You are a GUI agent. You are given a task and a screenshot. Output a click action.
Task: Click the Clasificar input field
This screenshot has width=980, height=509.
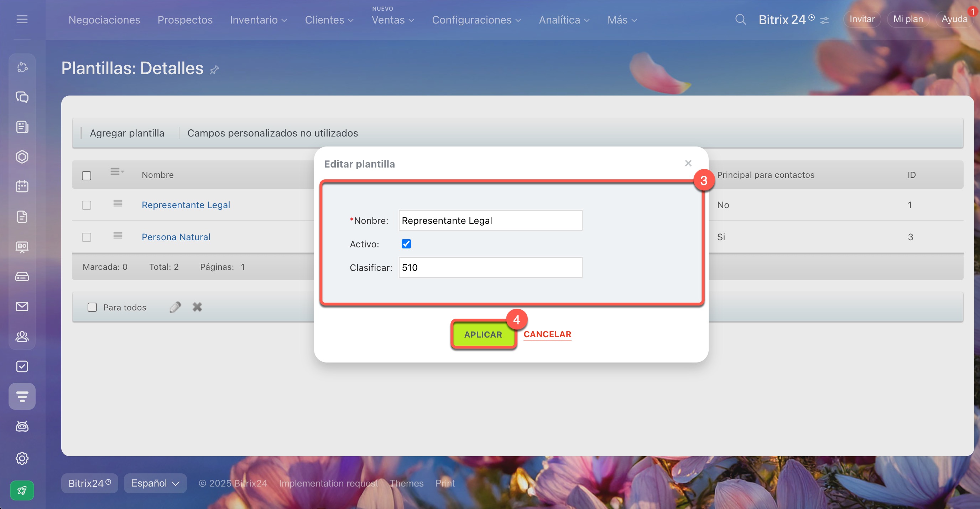(490, 267)
